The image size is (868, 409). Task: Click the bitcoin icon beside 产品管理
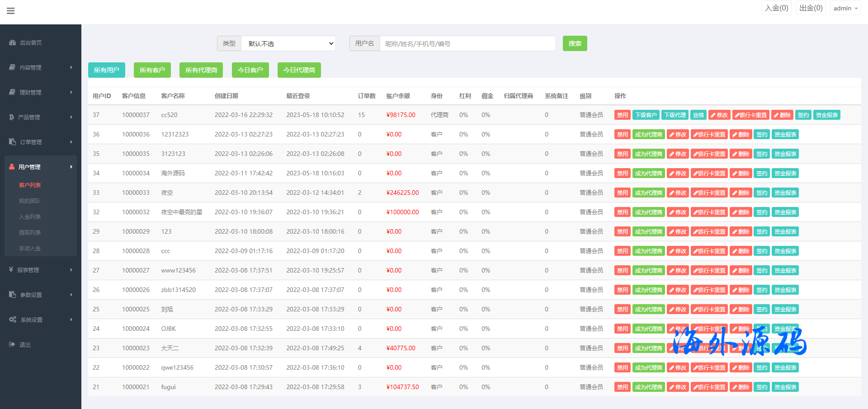point(12,117)
